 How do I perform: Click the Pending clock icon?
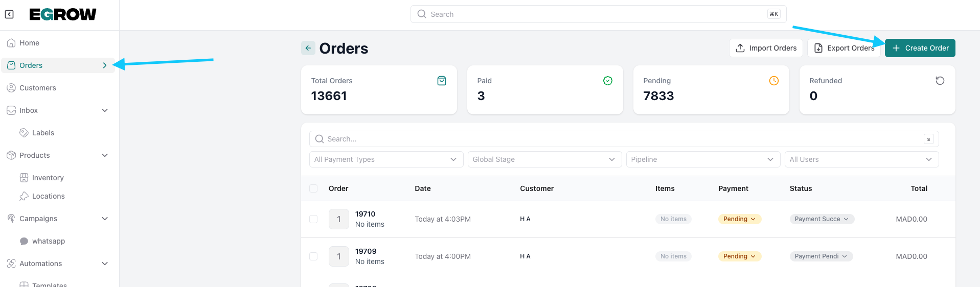click(x=774, y=81)
